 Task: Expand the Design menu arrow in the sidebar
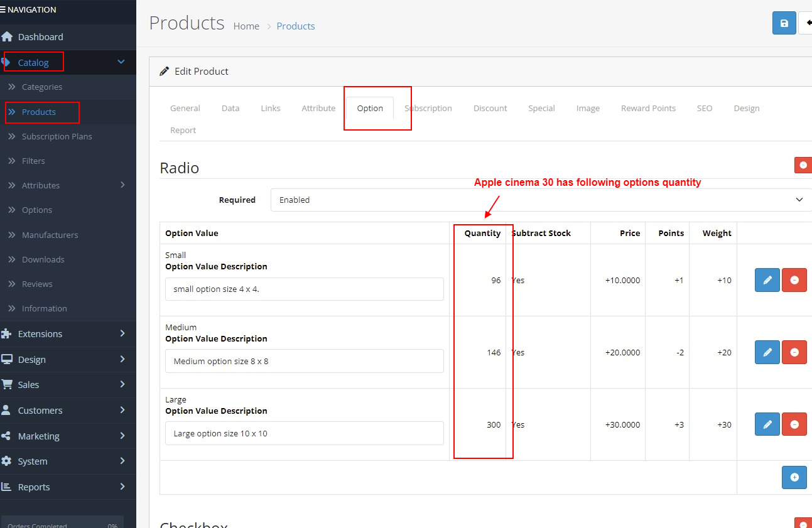122,359
